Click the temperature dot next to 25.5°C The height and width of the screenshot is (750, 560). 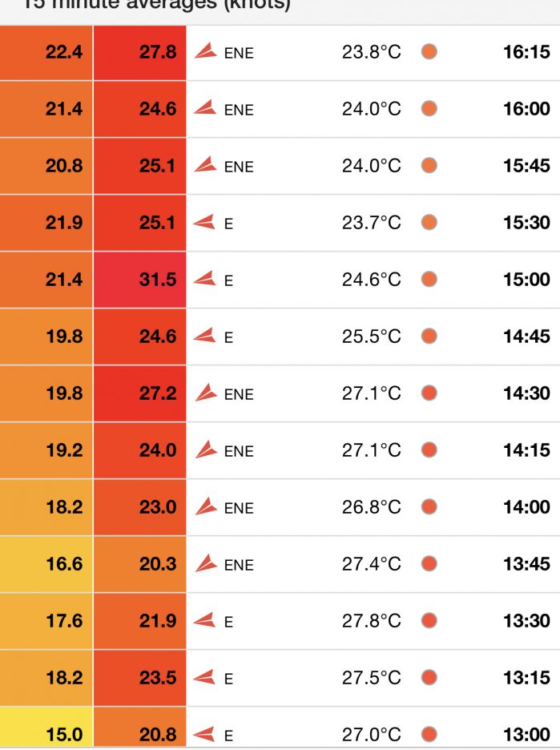coord(429,337)
